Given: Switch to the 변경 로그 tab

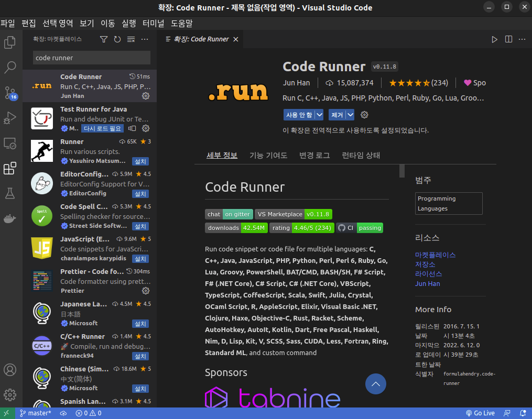Looking at the screenshot, I should (314, 155).
